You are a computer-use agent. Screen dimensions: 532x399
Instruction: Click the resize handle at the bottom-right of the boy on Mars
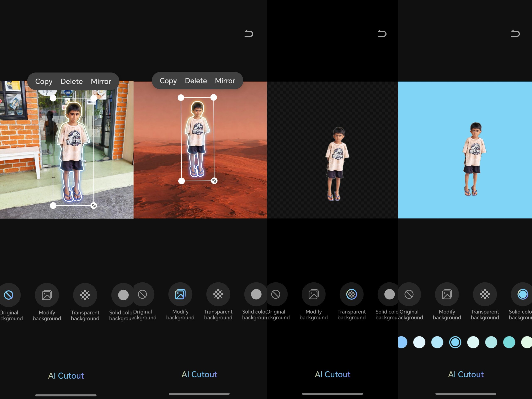(x=214, y=181)
